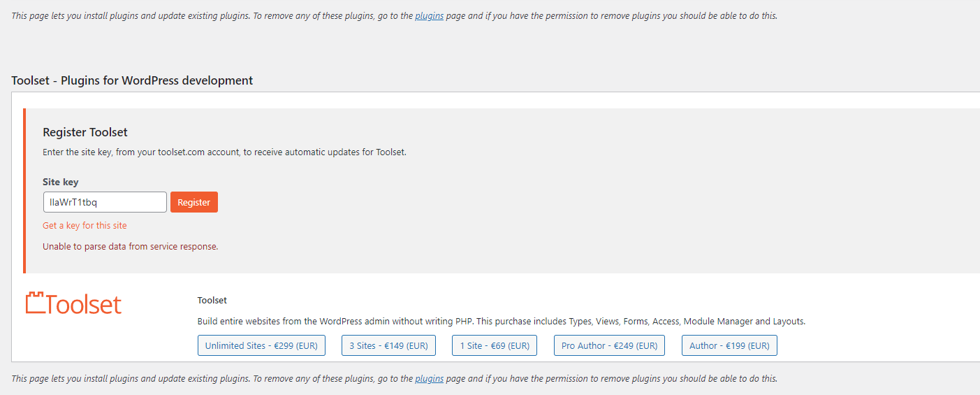
Task: Click 'Toolset - Plugins for WordPress development' heading
Action: point(132,80)
